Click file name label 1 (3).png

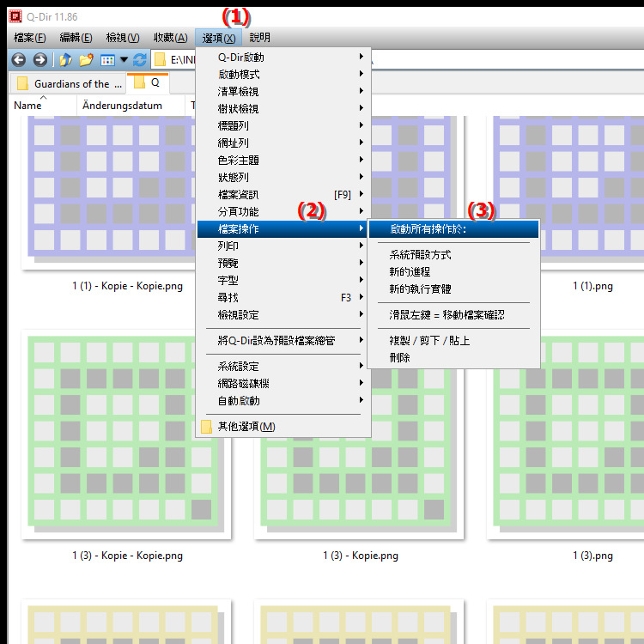592,556
